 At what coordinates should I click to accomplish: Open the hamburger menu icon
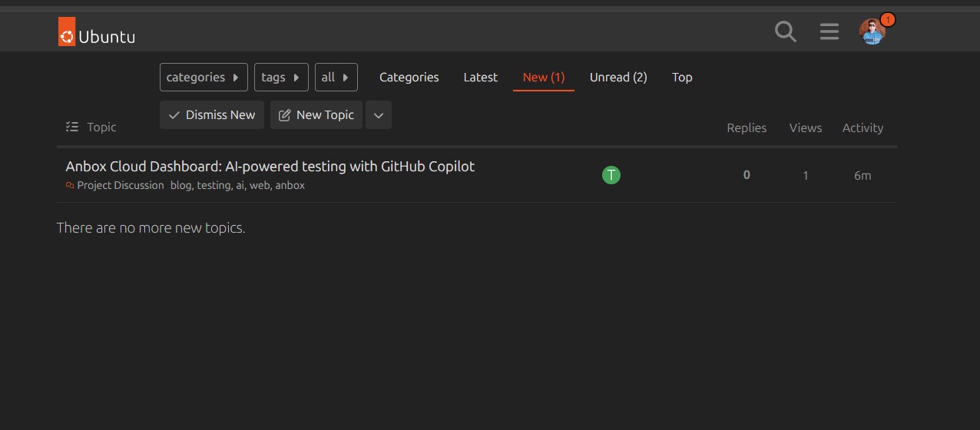click(829, 31)
